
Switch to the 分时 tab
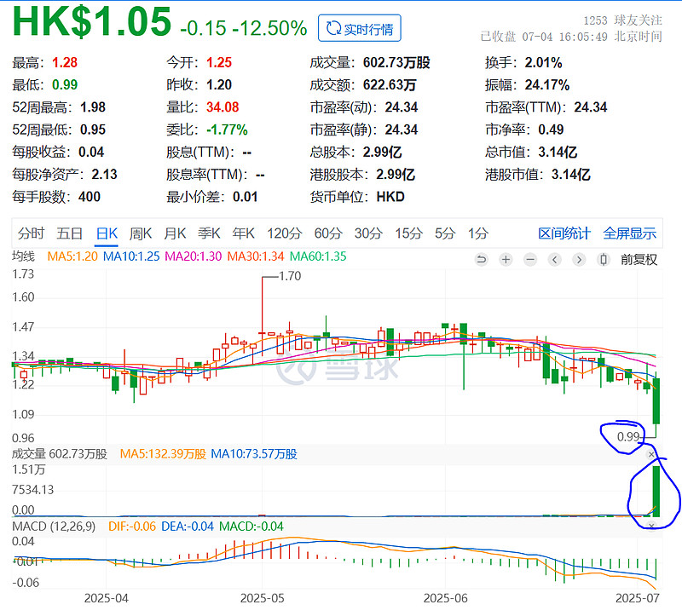point(31,233)
